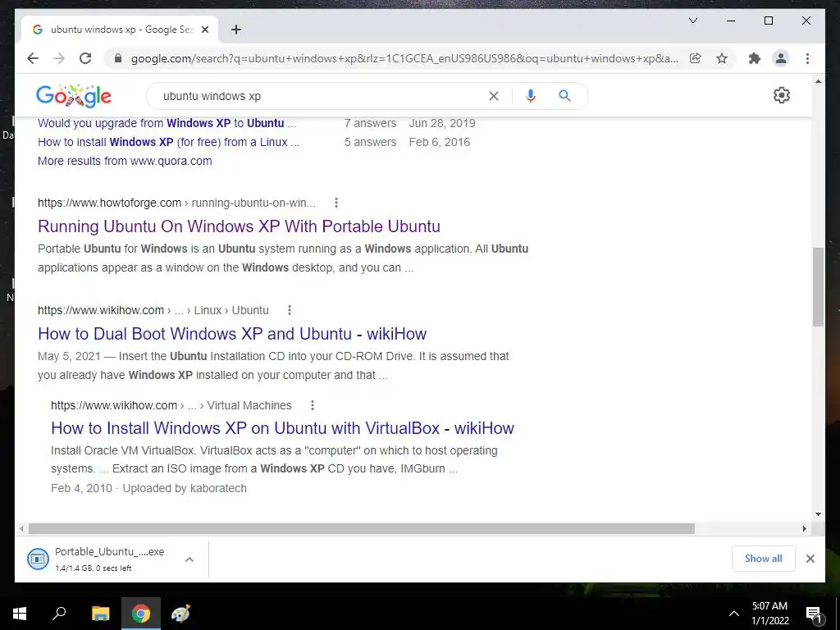
Task: Click the 7 answers text
Action: [x=370, y=123]
